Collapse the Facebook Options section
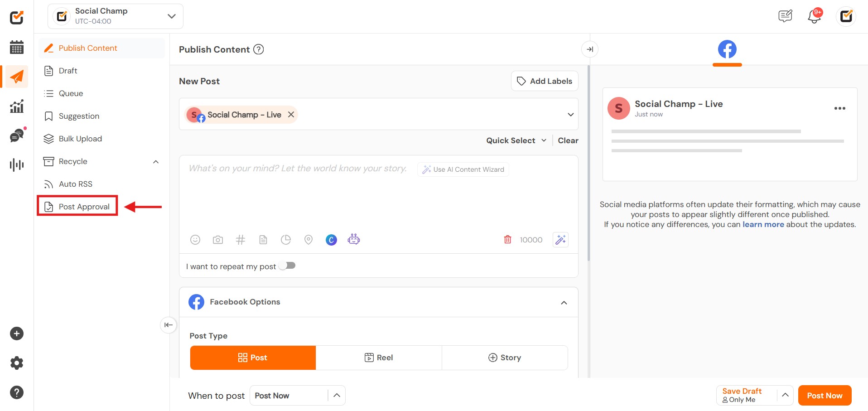 (x=564, y=302)
